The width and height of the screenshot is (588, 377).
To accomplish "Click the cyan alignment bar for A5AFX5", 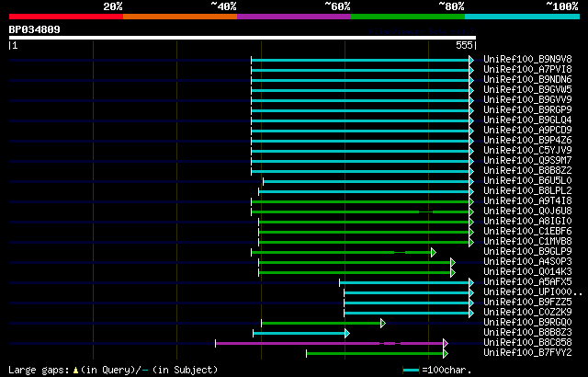I will [404, 283].
